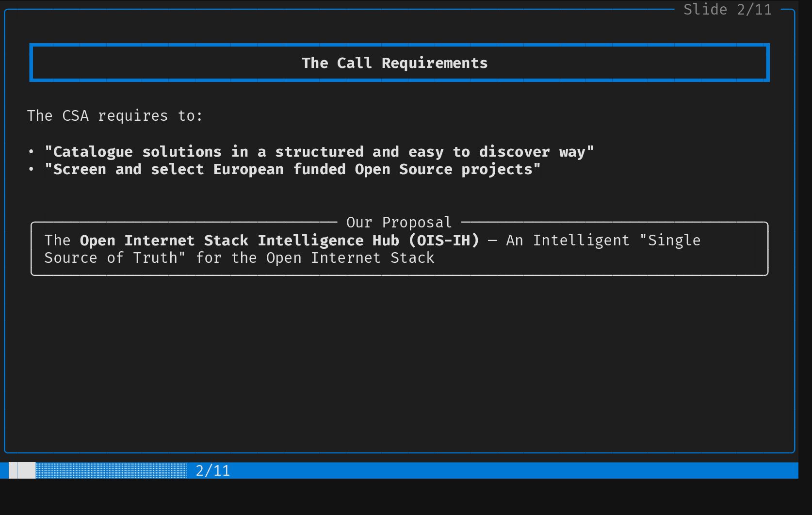Click the dotted unfilled section of the progress bar
812x515 pixels.
click(x=112, y=470)
